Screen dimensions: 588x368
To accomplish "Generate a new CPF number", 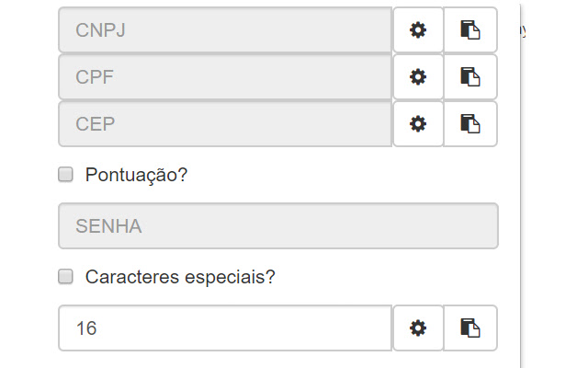I will (x=418, y=77).
